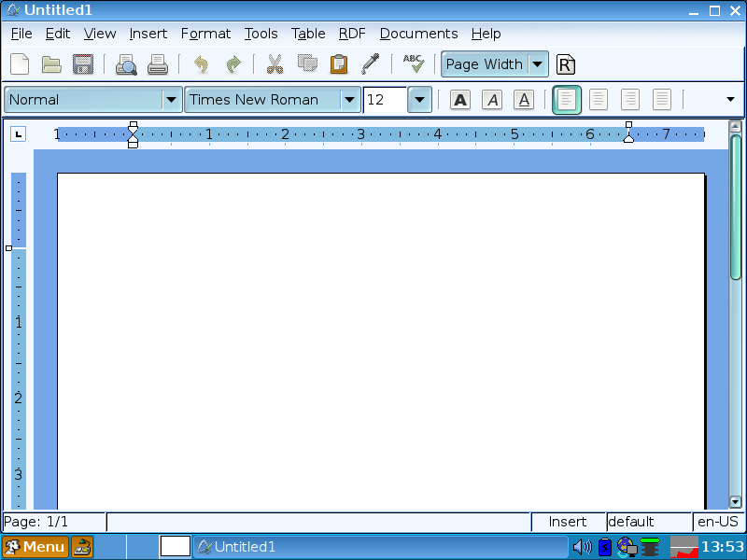Viewport: 747px width, 560px height.
Task: Toggle italic formatting
Action: (x=492, y=100)
